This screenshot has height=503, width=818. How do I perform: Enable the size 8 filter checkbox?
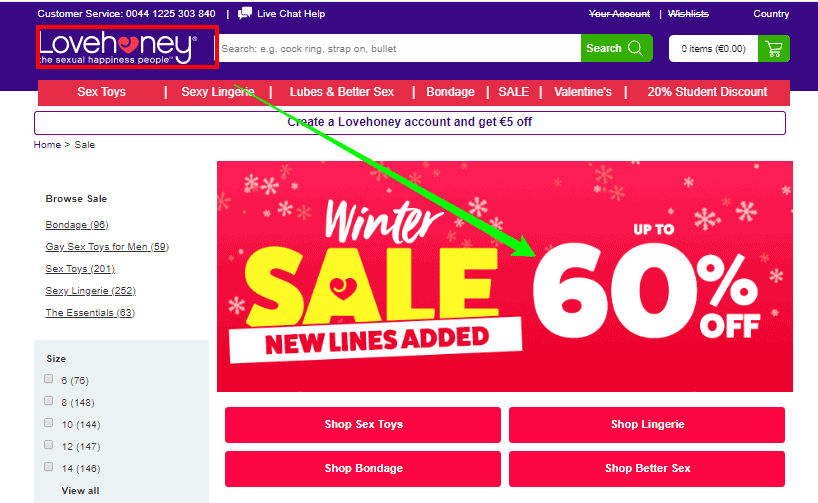pyautogui.click(x=49, y=401)
